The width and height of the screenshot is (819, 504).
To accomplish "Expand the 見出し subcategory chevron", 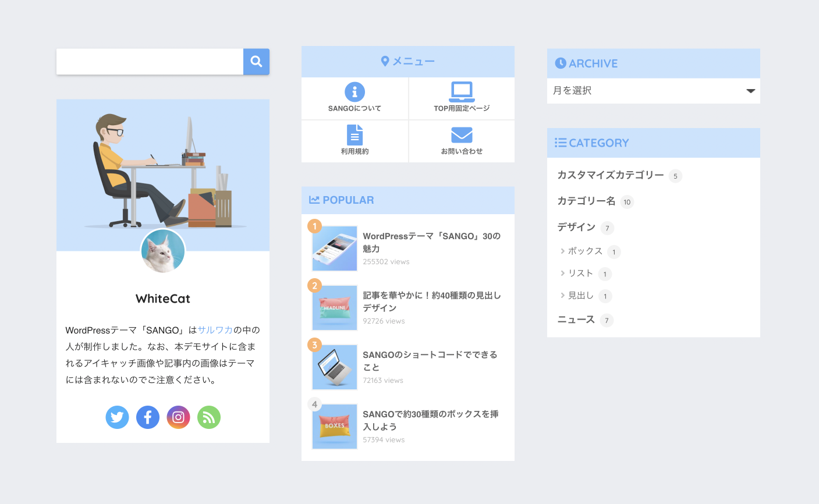I will (x=562, y=296).
